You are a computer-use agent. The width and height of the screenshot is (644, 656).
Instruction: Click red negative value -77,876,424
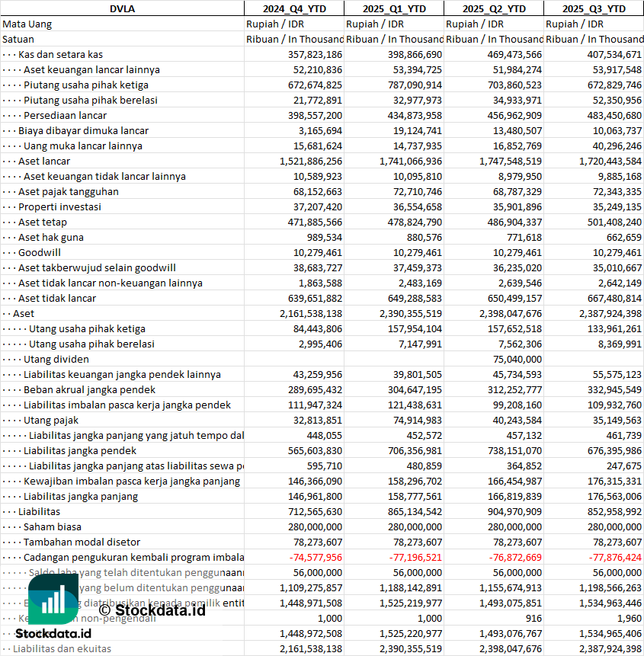click(615, 558)
